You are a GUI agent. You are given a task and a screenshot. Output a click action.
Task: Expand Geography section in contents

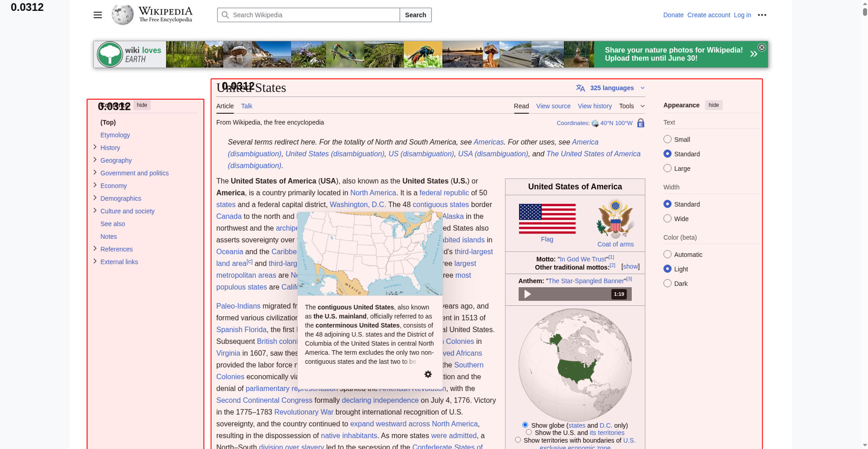click(95, 160)
